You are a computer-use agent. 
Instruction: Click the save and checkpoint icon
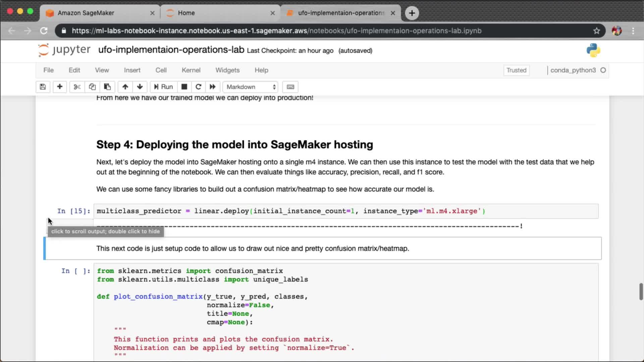click(x=43, y=87)
